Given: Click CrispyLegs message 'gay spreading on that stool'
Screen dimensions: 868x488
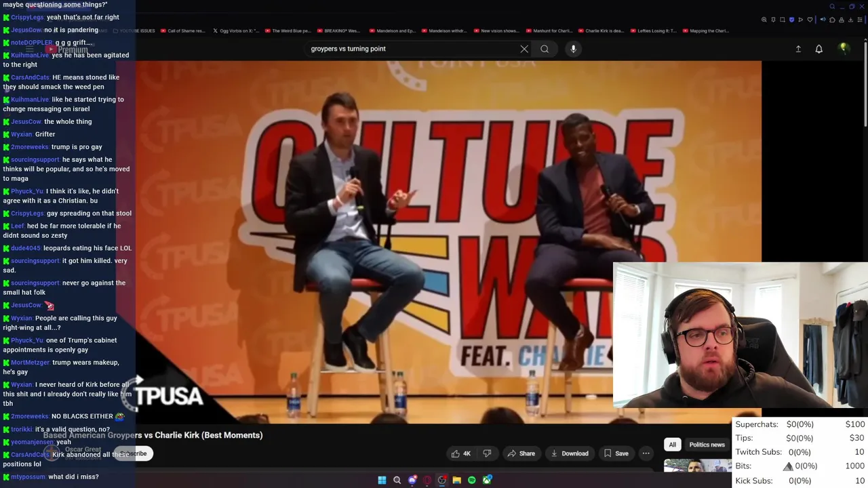Looking at the screenshot, I should (89, 213).
